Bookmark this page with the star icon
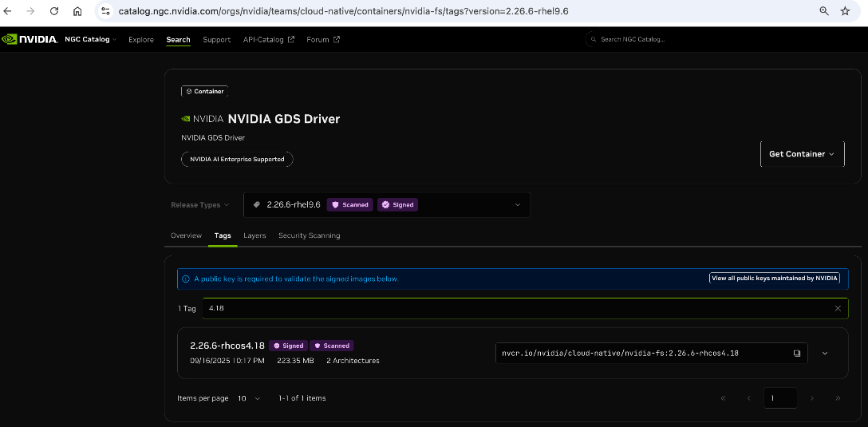Viewport: 868px width, 427px height. (x=845, y=11)
